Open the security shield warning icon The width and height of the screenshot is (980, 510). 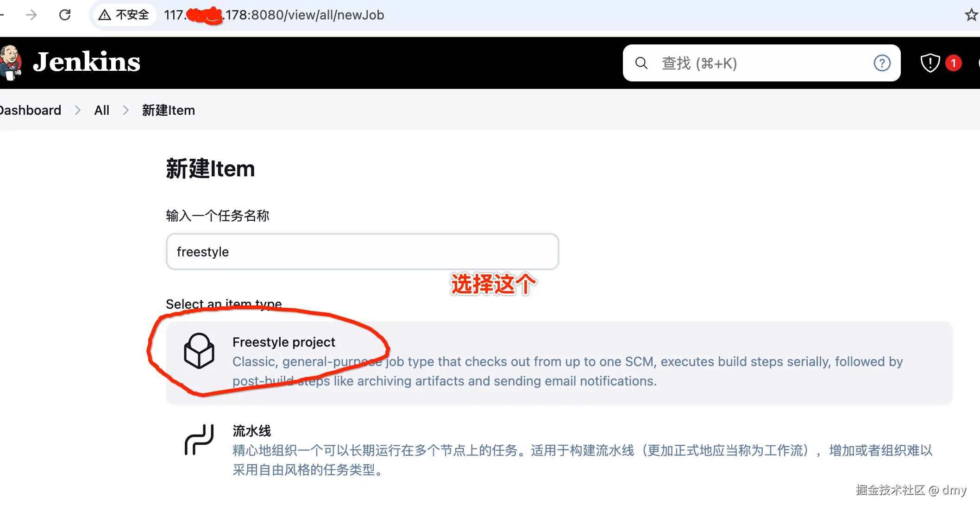tap(930, 63)
